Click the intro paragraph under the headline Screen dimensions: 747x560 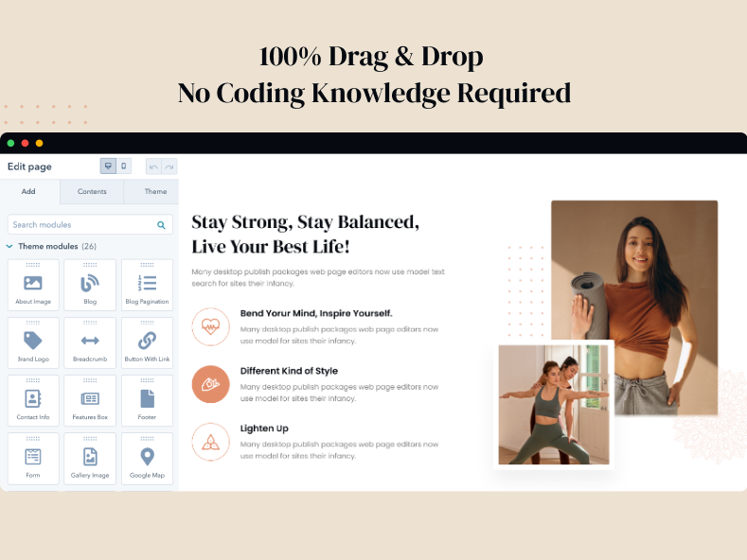[318, 277]
